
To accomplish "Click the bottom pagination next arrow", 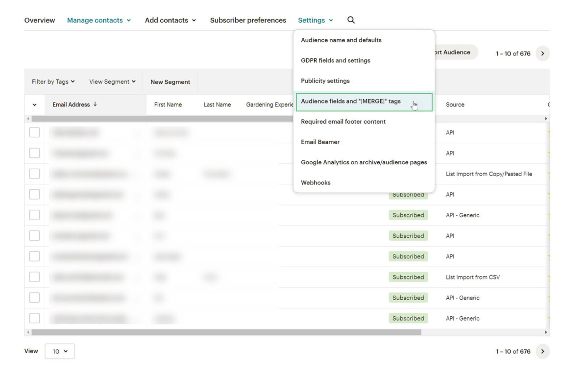I will click(x=542, y=351).
